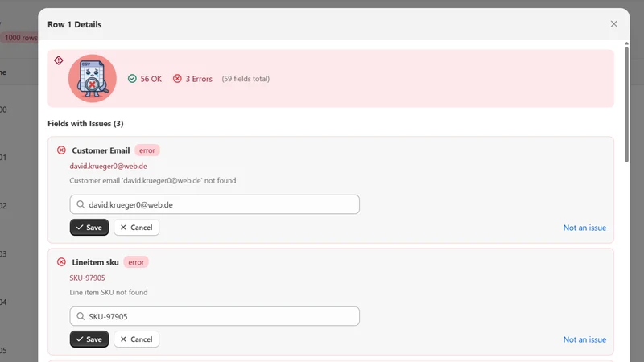The height and width of the screenshot is (362, 644).
Task: Click the 'Row 1 Details' dialog title
Action: tap(74, 24)
